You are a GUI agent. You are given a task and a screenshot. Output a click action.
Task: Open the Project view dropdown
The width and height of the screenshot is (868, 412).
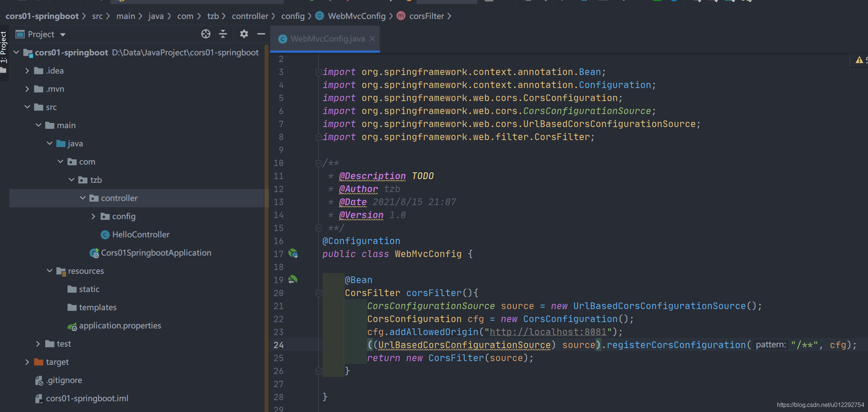click(62, 35)
